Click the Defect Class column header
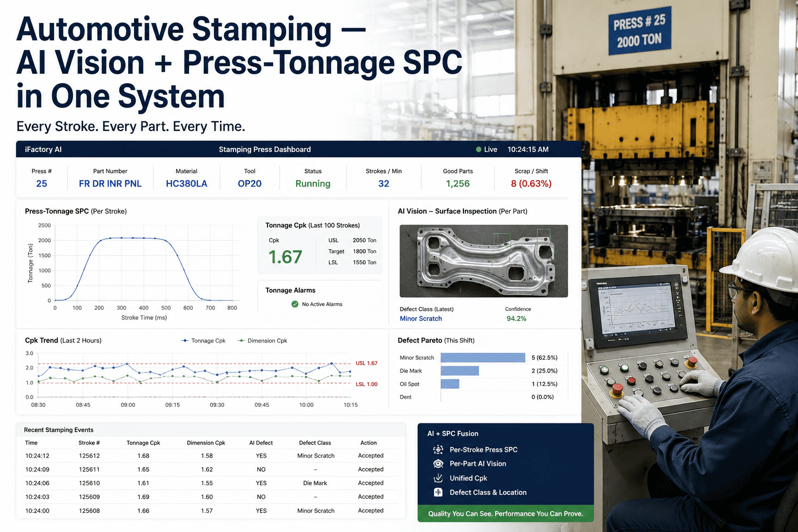The height and width of the screenshot is (532, 798). [315, 443]
